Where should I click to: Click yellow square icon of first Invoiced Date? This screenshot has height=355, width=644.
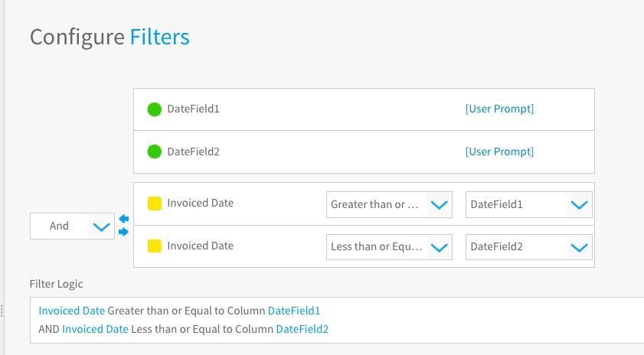coord(155,204)
